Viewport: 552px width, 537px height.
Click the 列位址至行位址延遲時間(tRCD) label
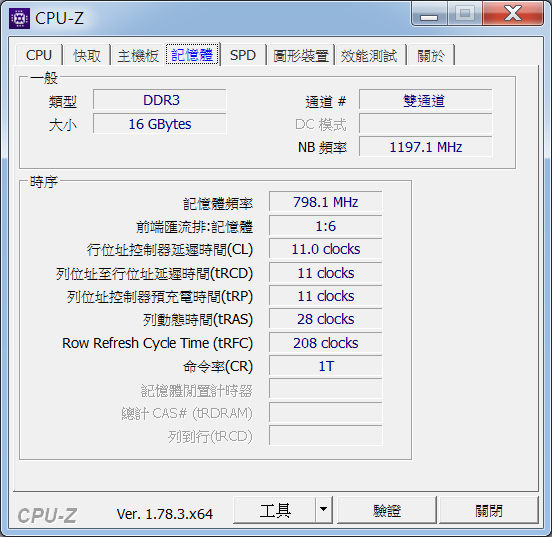point(154,274)
